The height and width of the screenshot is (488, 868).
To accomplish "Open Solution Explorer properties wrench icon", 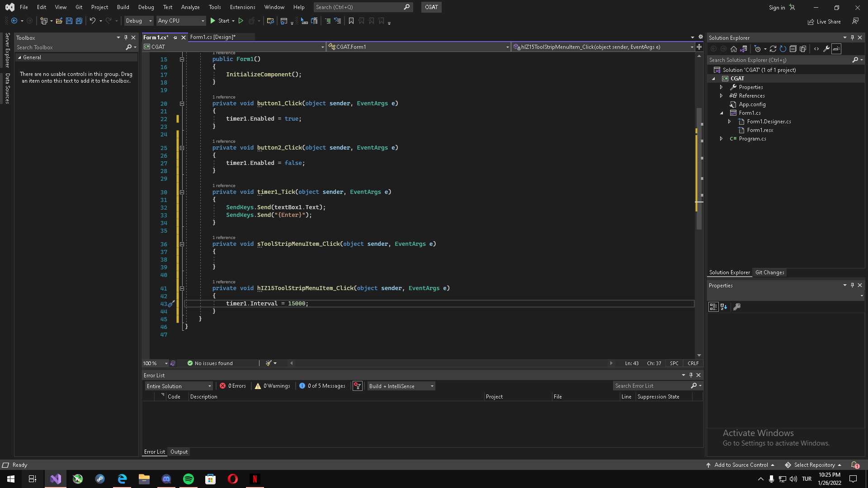I will coord(826,49).
